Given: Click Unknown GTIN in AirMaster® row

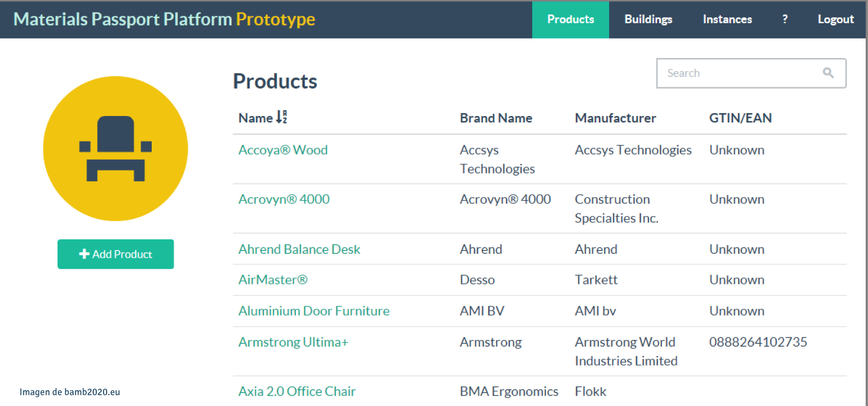Looking at the screenshot, I should (x=737, y=280).
